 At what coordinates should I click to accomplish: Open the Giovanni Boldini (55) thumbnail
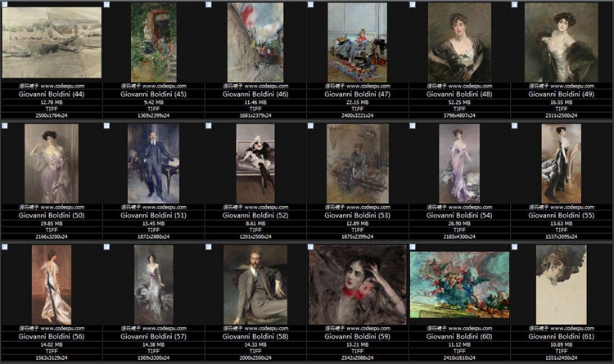tap(561, 164)
